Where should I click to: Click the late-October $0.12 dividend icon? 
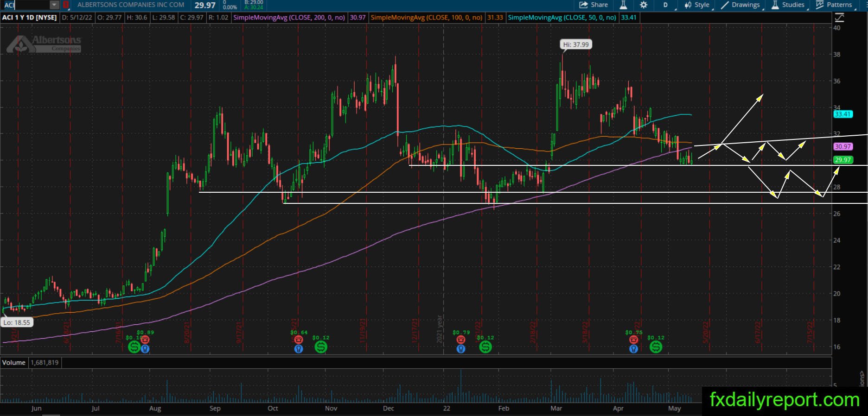tap(321, 347)
